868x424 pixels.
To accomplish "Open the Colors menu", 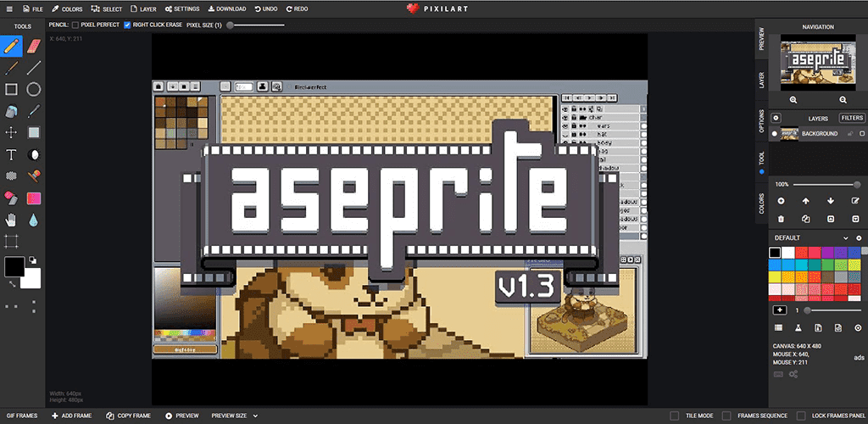I will click(x=67, y=8).
